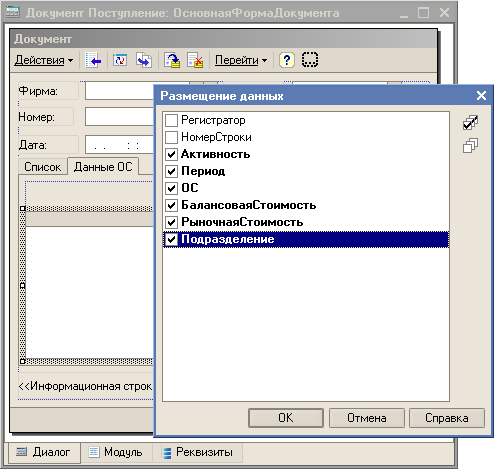
Task: Open the Перейти dropdown menu
Action: (241, 60)
